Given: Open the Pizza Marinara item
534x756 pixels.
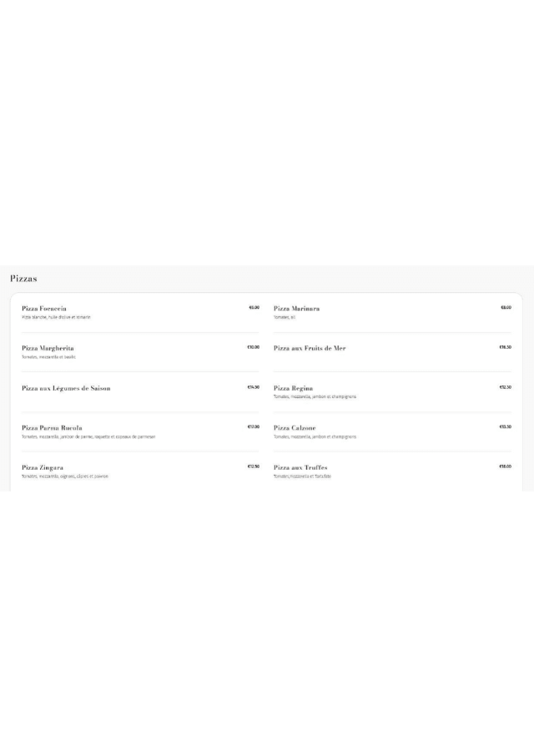Looking at the screenshot, I should coord(296,309).
